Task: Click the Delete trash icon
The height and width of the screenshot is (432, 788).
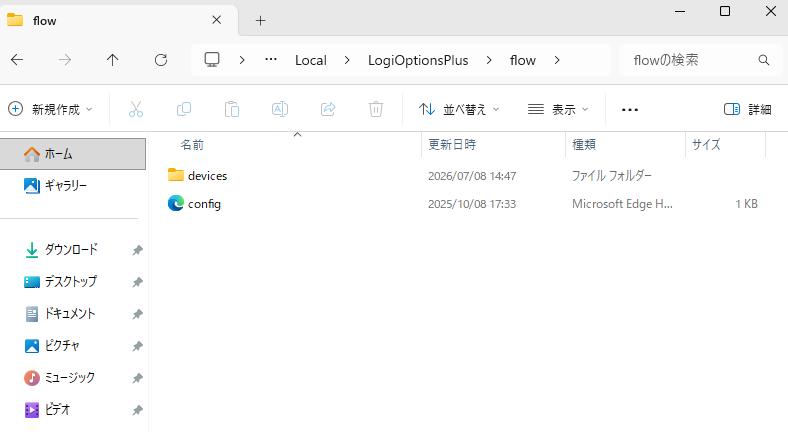Action: tap(375, 109)
